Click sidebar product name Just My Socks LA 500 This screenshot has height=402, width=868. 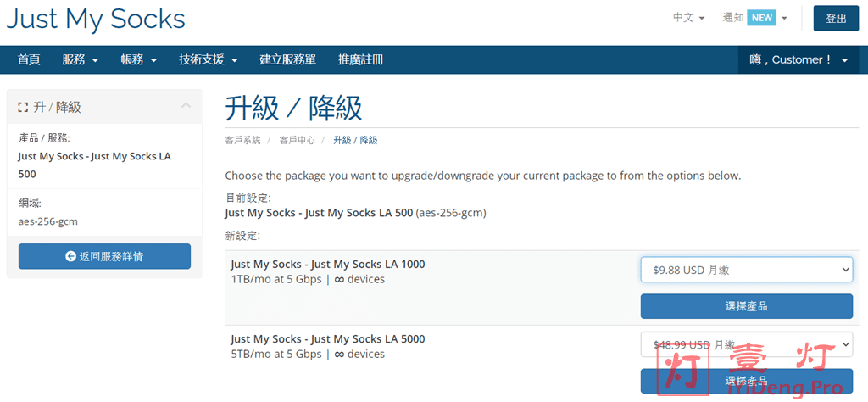(95, 165)
